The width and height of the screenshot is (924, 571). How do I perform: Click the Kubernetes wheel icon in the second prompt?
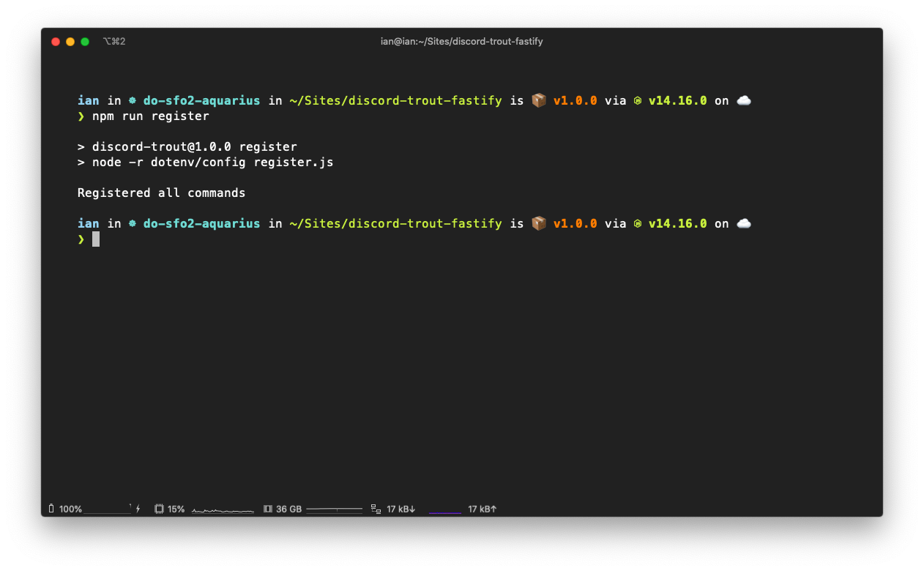point(133,223)
